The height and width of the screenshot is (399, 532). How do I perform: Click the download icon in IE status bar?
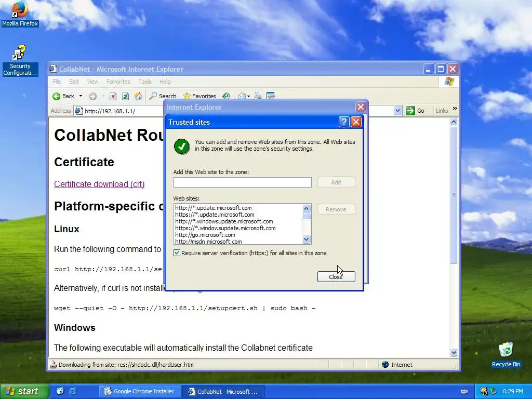pos(53,365)
